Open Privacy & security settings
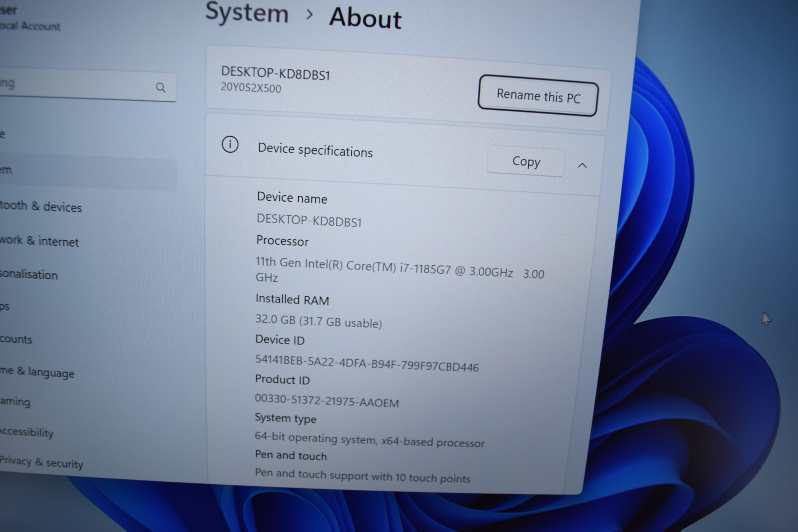798x532 pixels. [x=41, y=462]
